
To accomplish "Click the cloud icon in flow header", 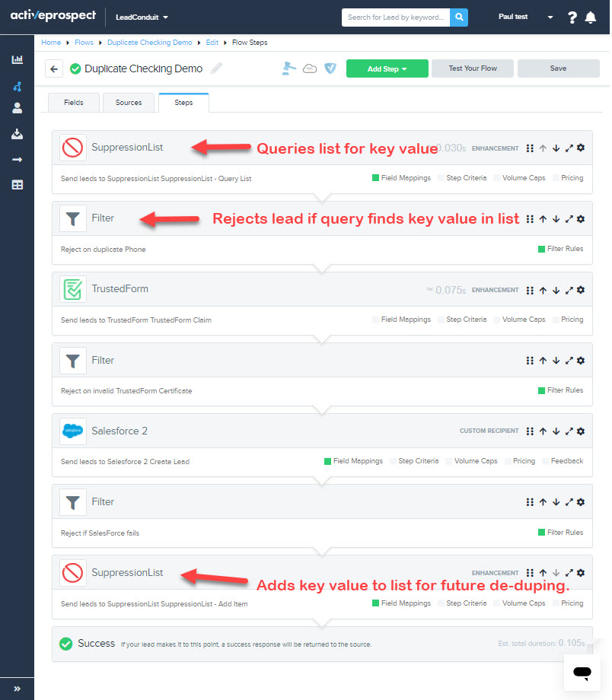I will point(310,68).
